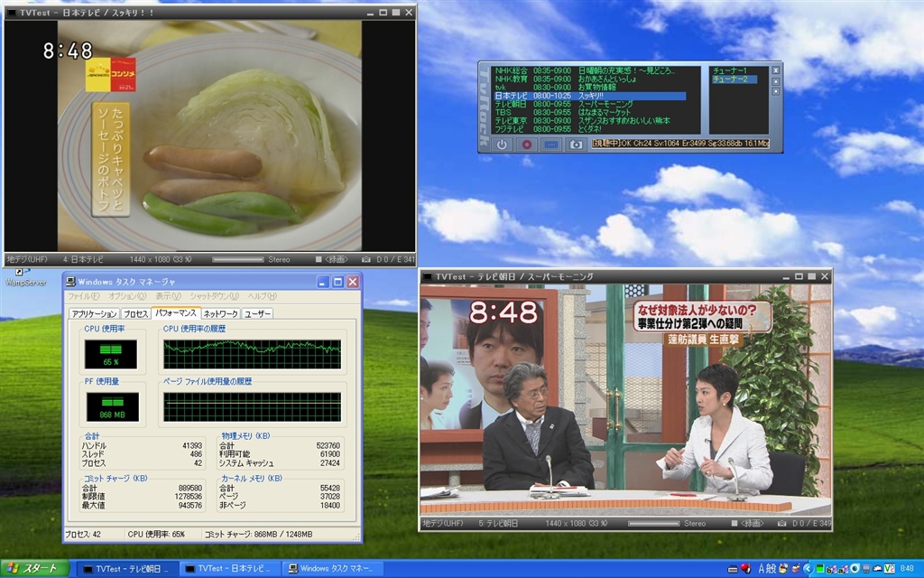The image size is (924, 578).
Task: Click the TvRock power button icon
Action: tap(502, 144)
